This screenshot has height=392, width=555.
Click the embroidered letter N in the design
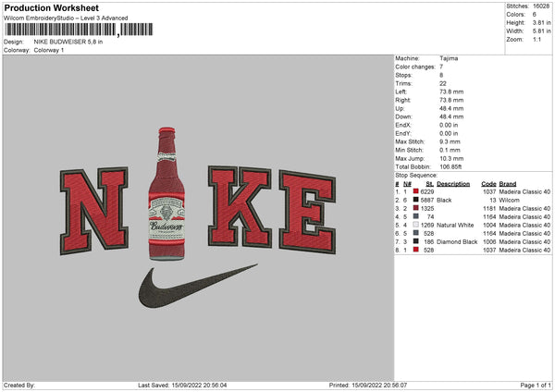click(94, 211)
